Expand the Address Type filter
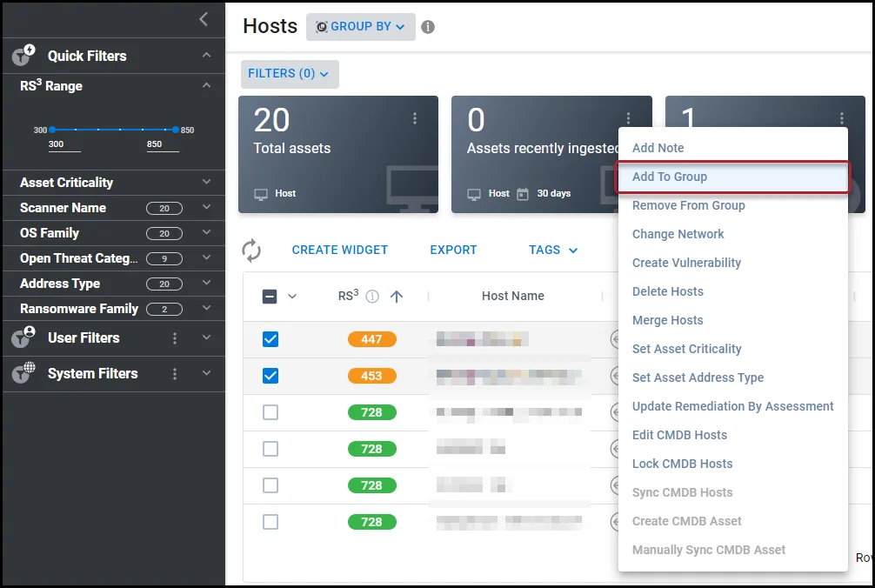 (206, 283)
